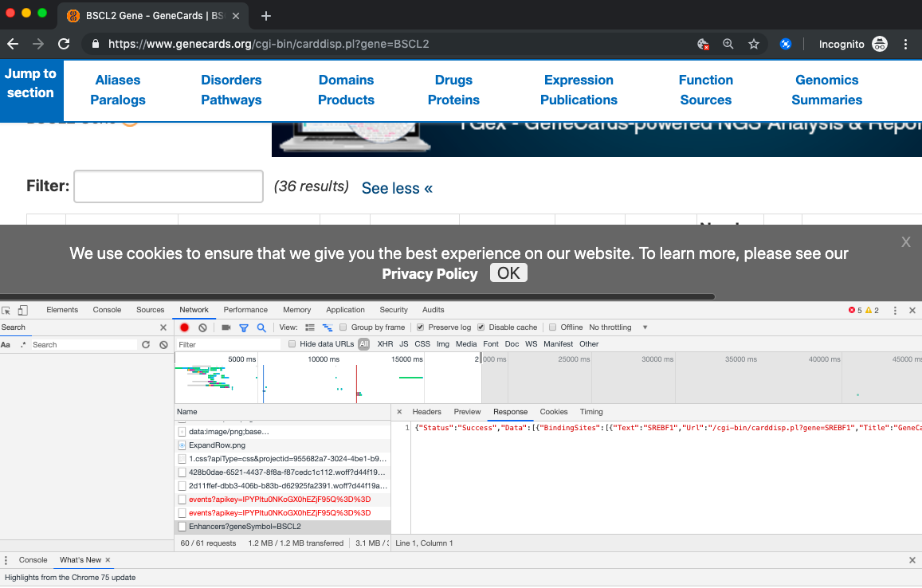Click the page Filter input field
The image size is (922, 588).
click(168, 186)
